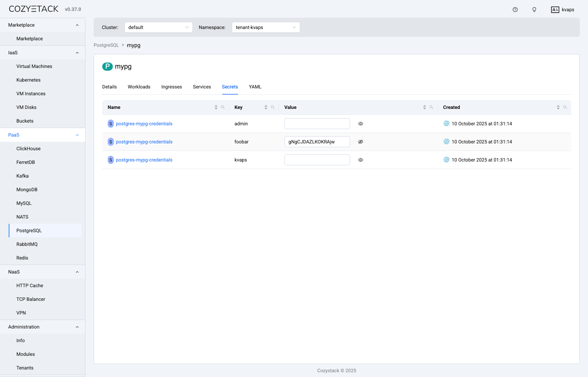Switch to the Workloads tab

point(139,87)
